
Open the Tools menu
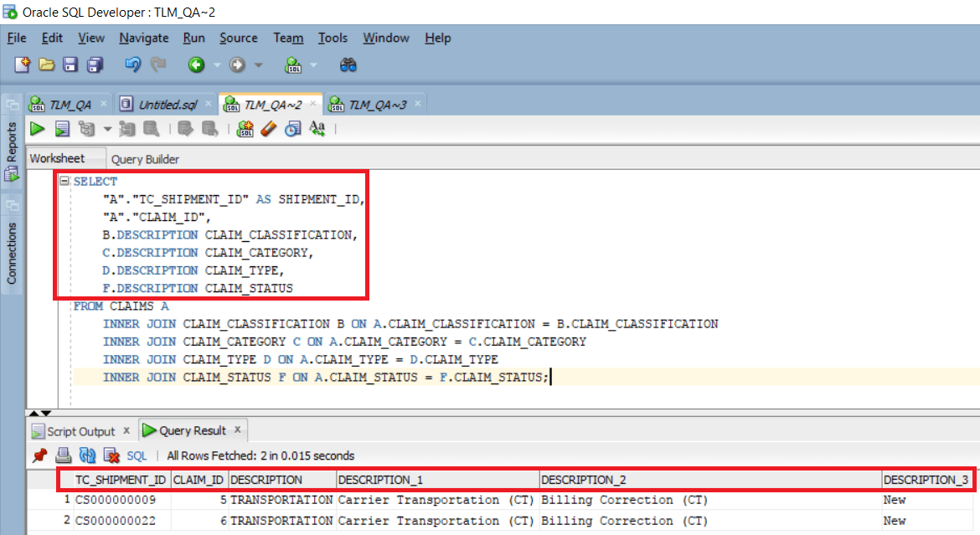[333, 39]
